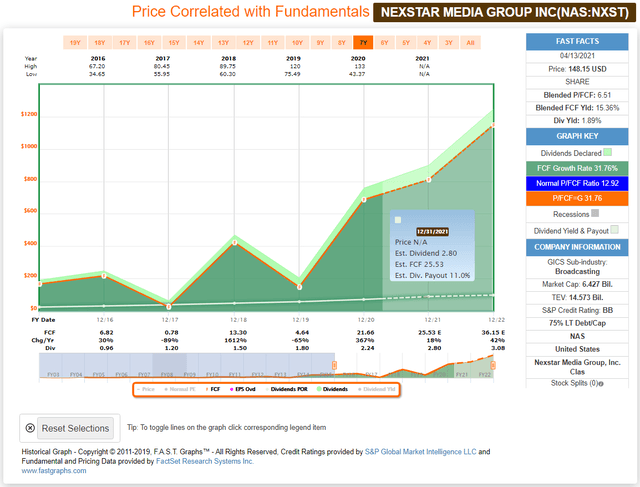Viewport: 640px width, 487px height.
Task: Click the FAST FACTS panel header
Action: click(x=577, y=41)
